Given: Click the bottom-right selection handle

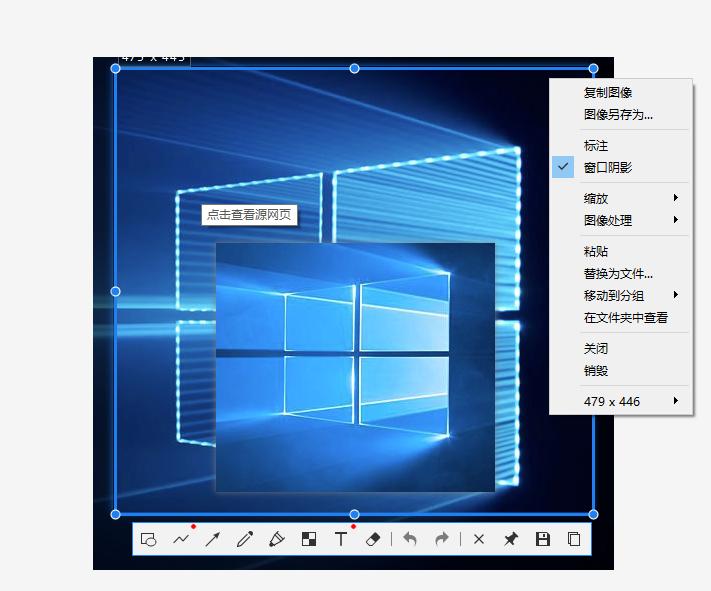Looking at the screenshot, I should (593, 514).
